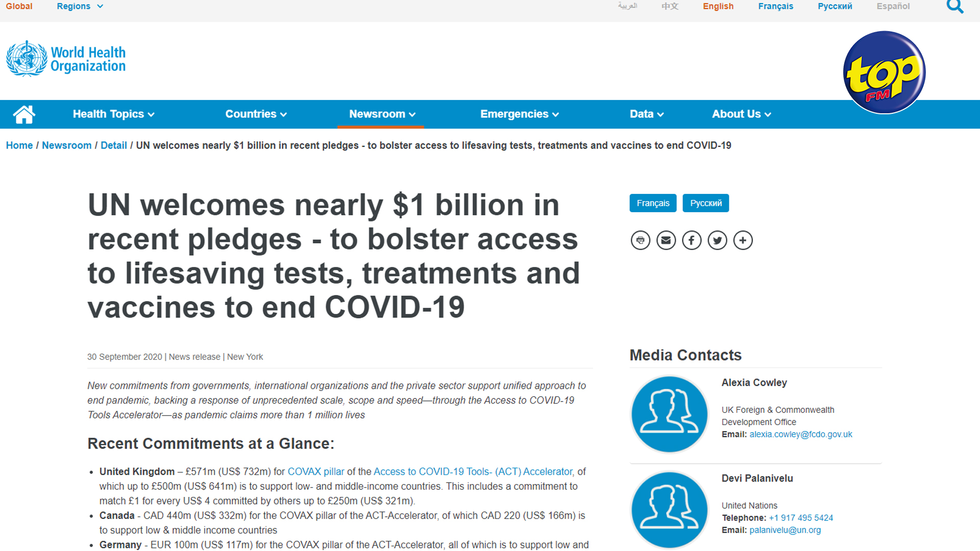Click '30 September 2020' date text

coord(125,357)
